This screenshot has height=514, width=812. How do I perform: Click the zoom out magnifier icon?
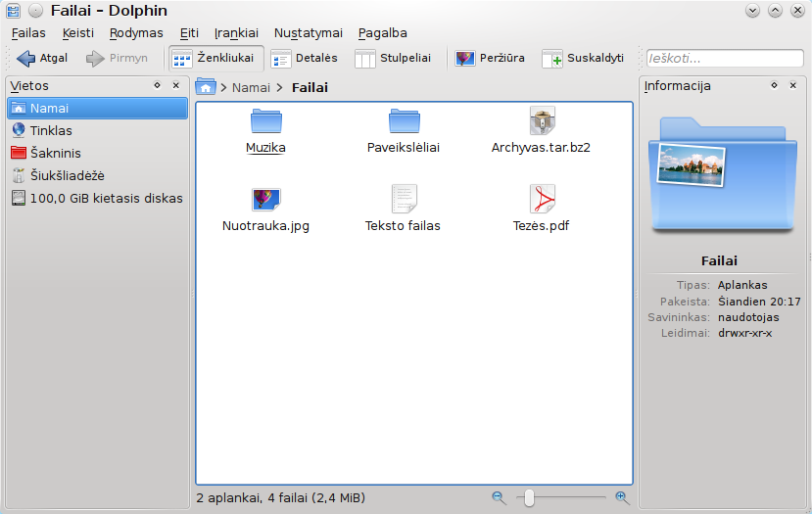(x=499, y=497)
